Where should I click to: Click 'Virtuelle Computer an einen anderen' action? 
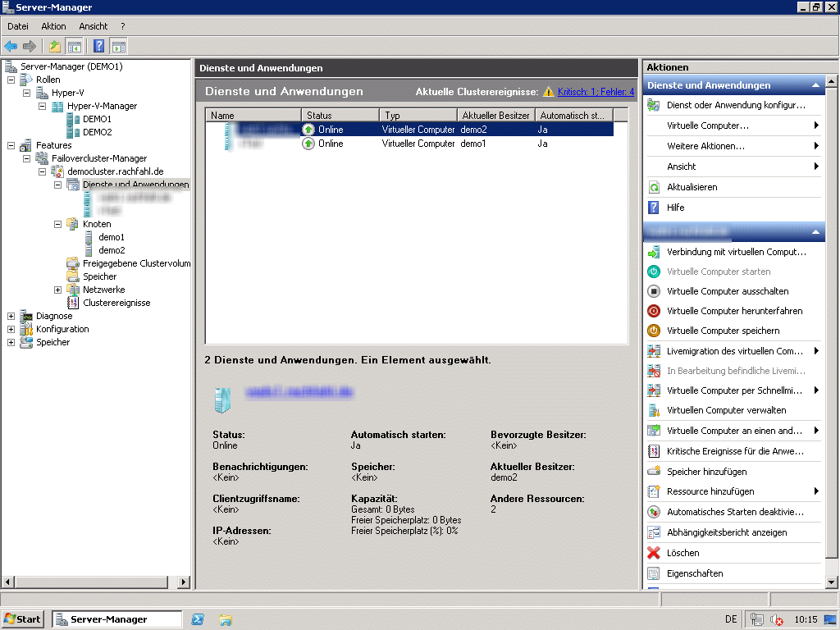pos(734,431)
